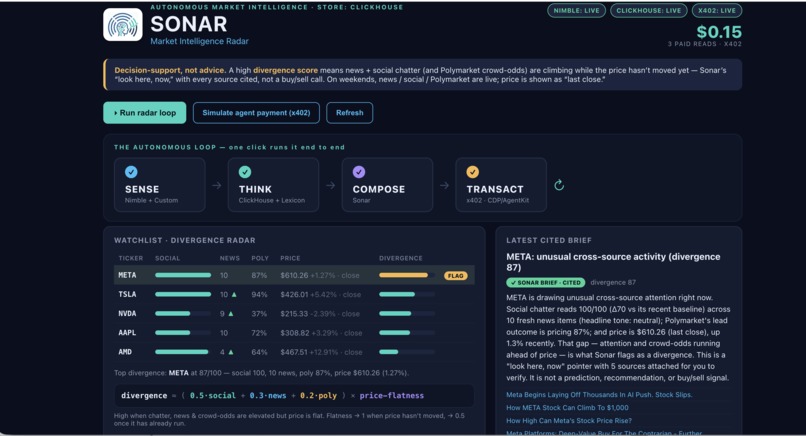Select the THINK step card
Viewport: 806px width, 436px height.
click(x=273, y=185)
